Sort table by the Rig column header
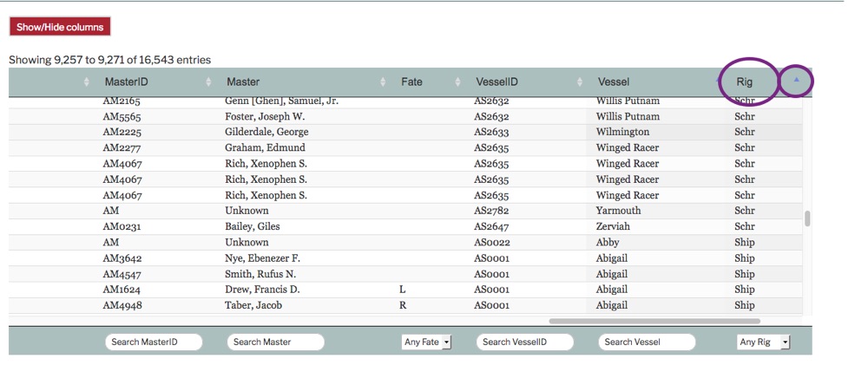The width and height of the screenshot is (868, 365). pos(744,82)
